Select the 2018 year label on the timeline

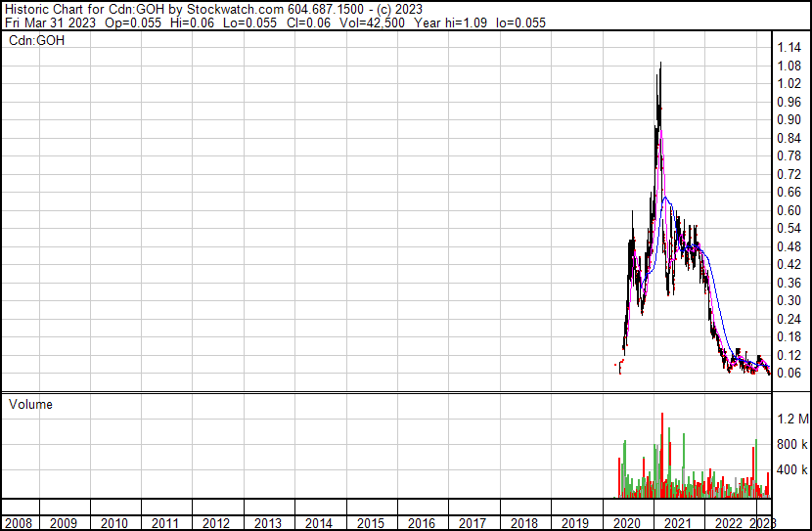523,523
